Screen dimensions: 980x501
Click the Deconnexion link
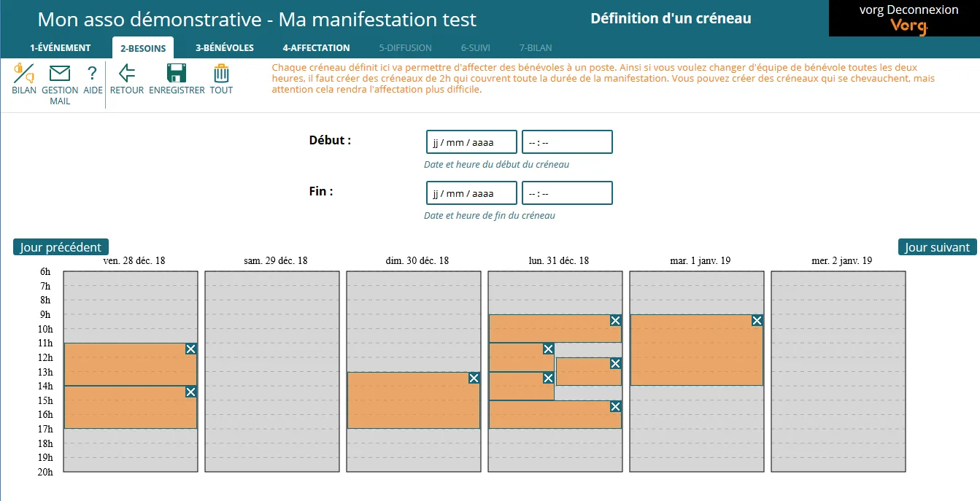[922, 10]
